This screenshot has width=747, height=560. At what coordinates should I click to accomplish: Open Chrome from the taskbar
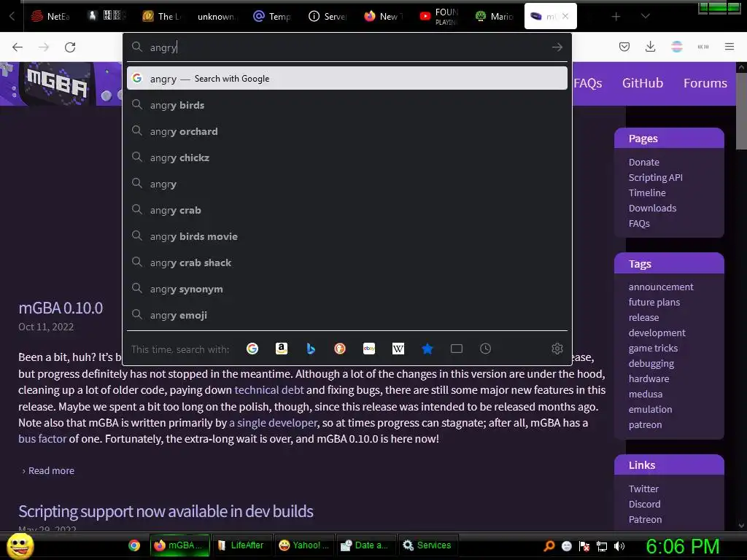pos(134,545)
